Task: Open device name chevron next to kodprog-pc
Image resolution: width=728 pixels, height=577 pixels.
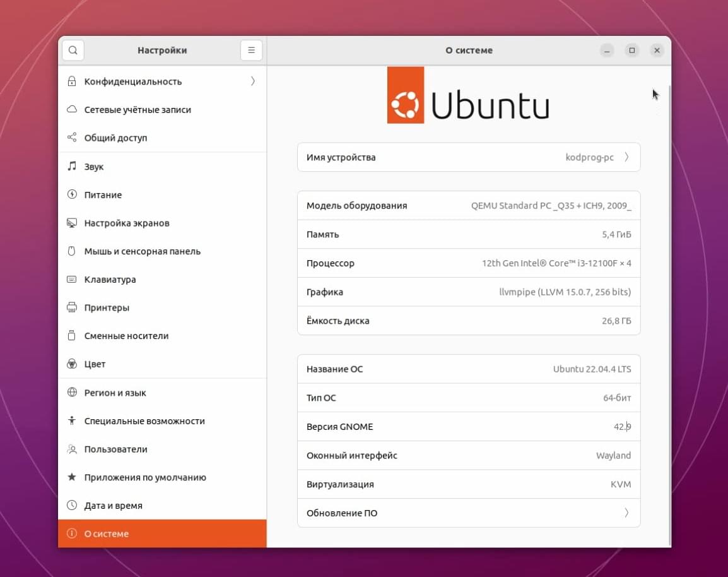Action: 626,157
